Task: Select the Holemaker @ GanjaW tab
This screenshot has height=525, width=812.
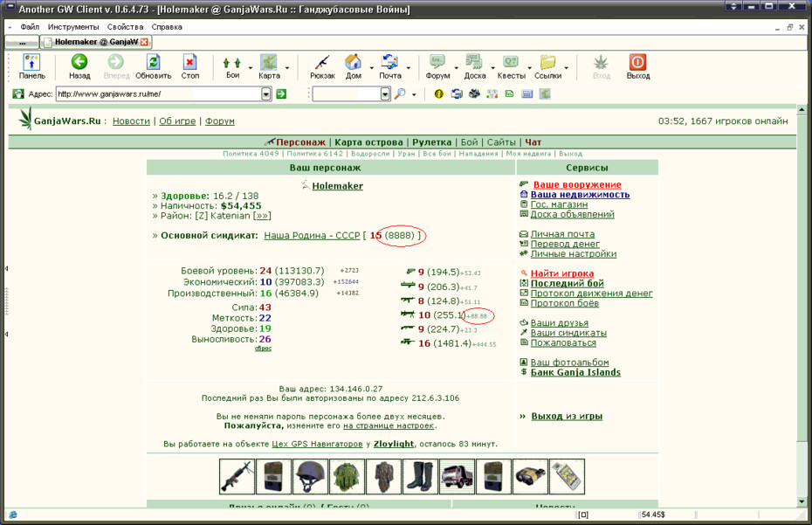Action: point(96,42)
